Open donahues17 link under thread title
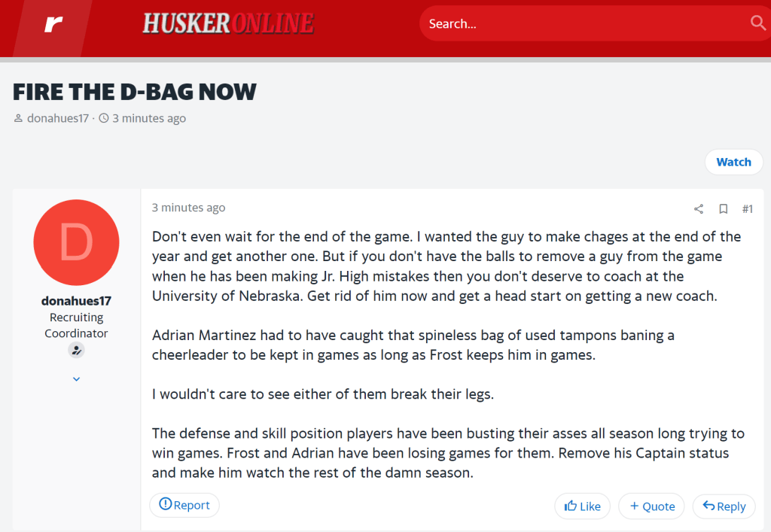The image size is (771, 532). pos(58,118)
